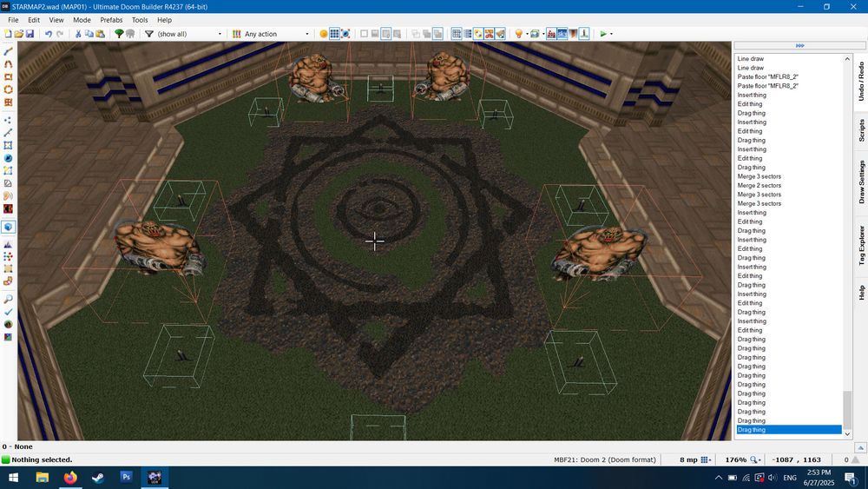Click the filter funnel icon
Image resolution: width=868 pixels, height=489 pixels.
pos(149,34)
